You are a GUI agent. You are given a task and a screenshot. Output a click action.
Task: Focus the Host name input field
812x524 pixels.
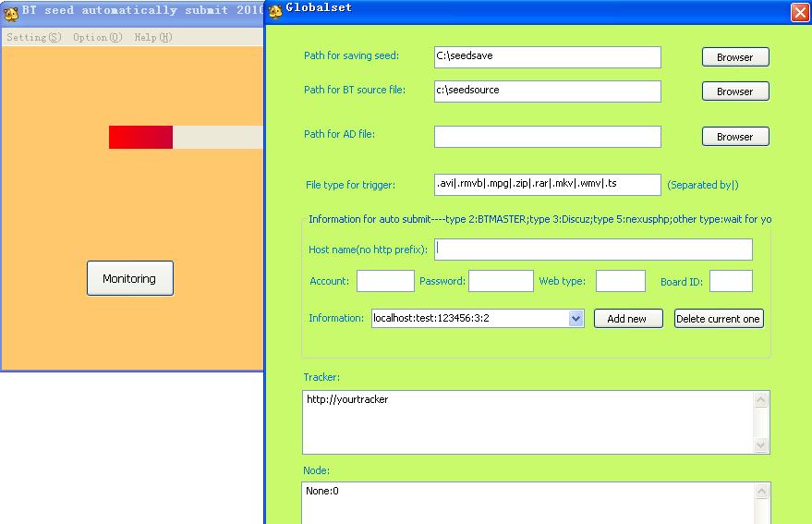[x=593, y=250]
